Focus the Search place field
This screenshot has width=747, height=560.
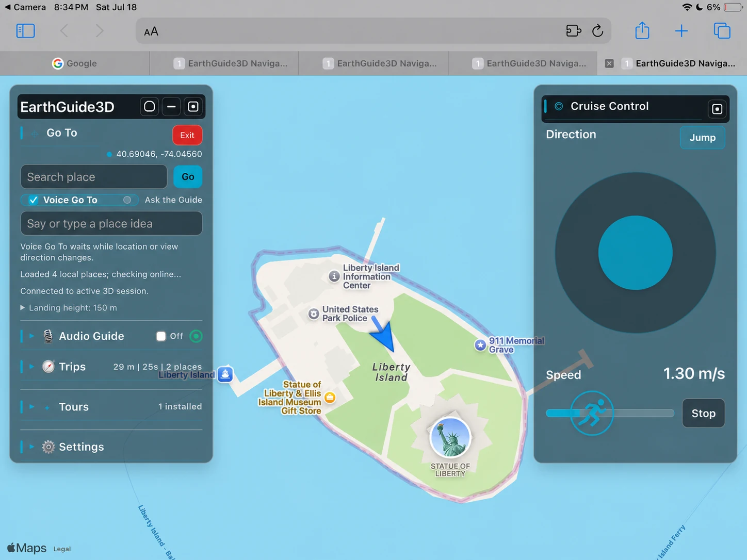94,177
